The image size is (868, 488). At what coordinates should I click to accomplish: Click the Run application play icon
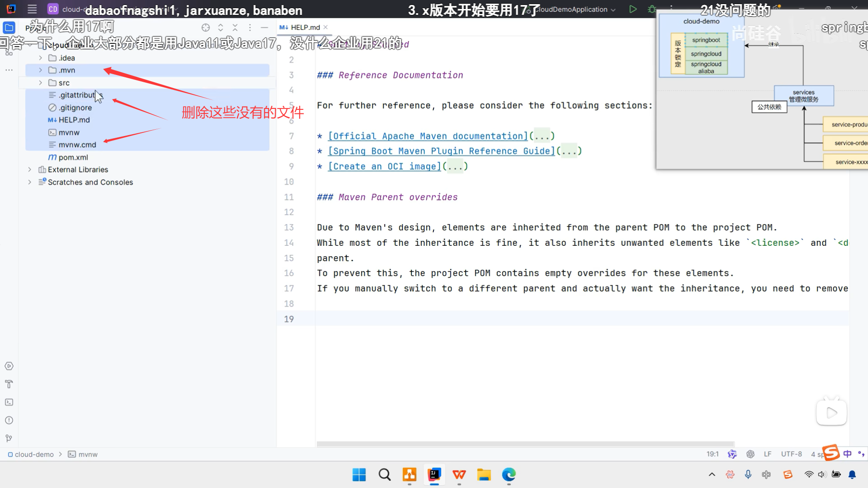click(x=633, y=9)
